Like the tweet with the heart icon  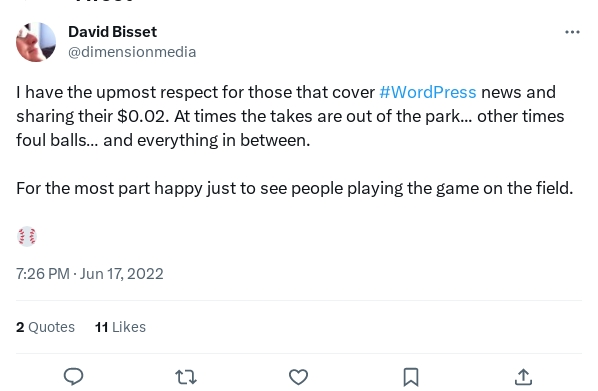(298, 377)
